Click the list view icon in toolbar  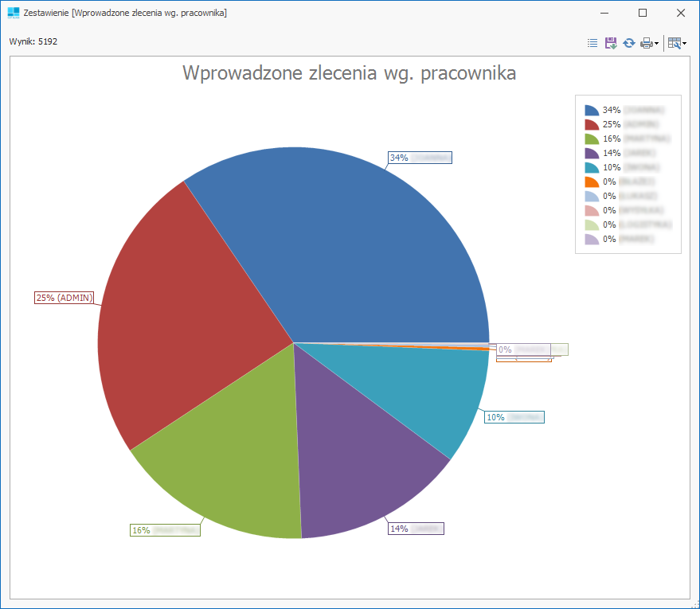click(592, 43)
